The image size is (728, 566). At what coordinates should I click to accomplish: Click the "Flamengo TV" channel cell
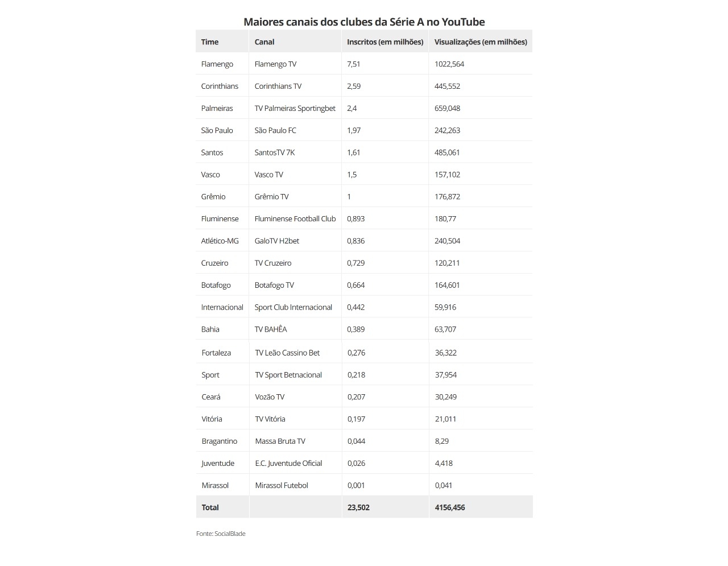(x=275, y=64)
